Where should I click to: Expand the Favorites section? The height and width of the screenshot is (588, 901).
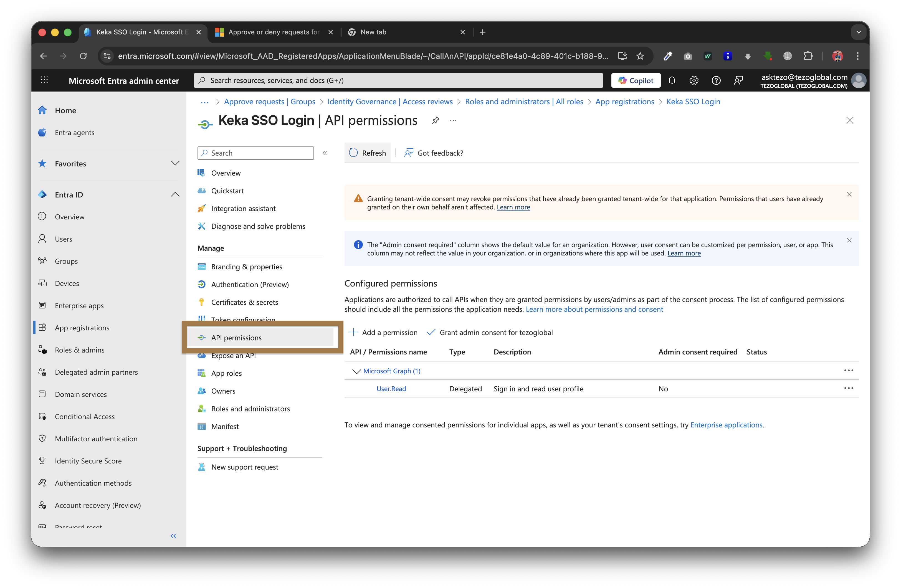tap(175, 164)
